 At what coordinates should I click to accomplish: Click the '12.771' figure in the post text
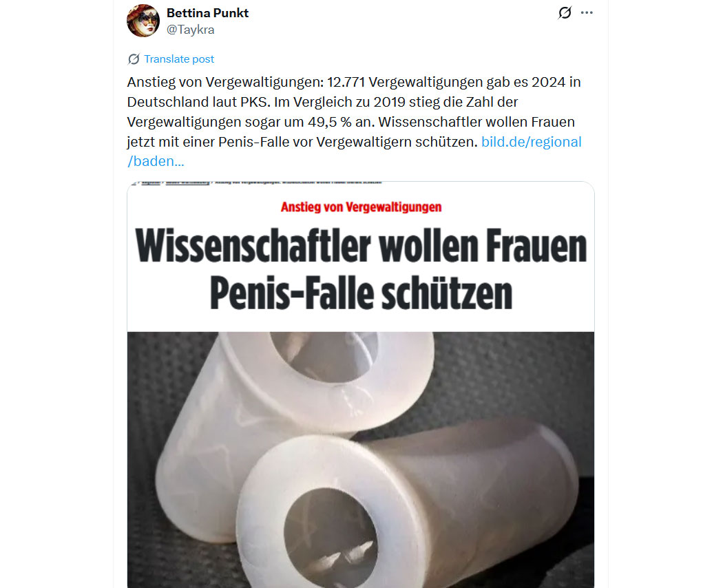point(346,82)
